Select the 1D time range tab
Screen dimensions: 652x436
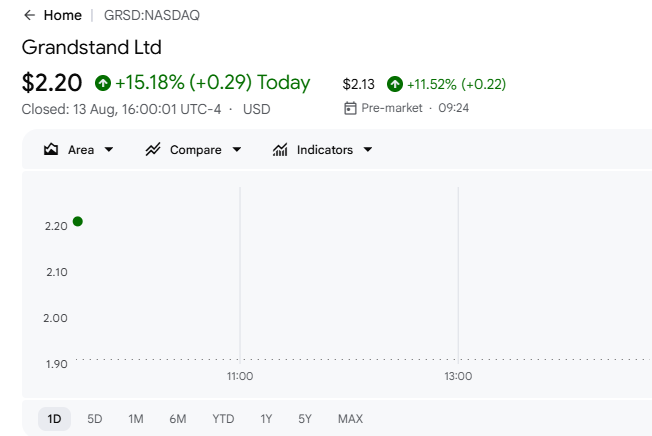(x=54, y=419)
